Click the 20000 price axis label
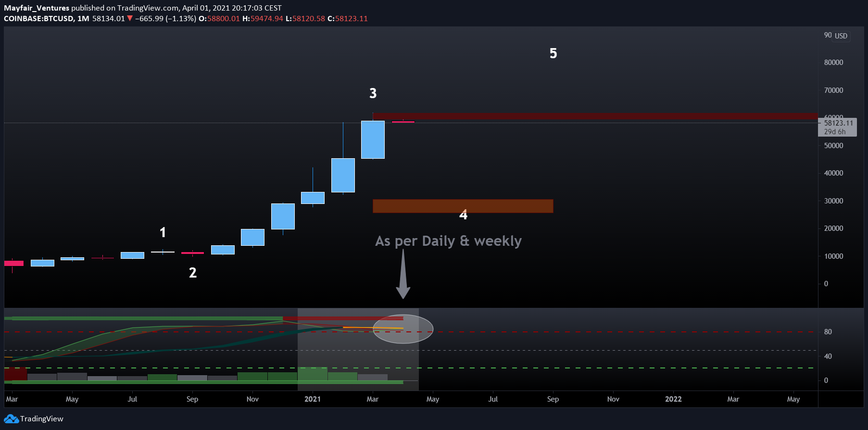868x430 pixels. [x=833, y=228]
